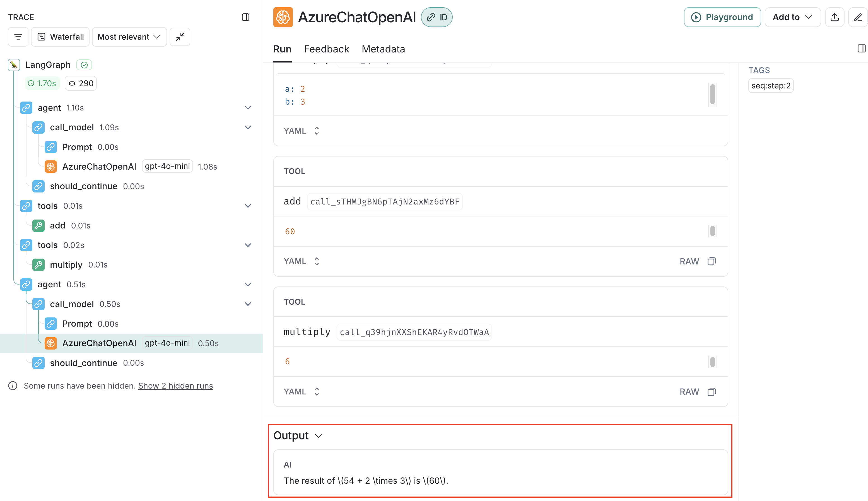Switch to the Feedback tab
This screenshot has width=868, height=501.
tap(326, 49)
